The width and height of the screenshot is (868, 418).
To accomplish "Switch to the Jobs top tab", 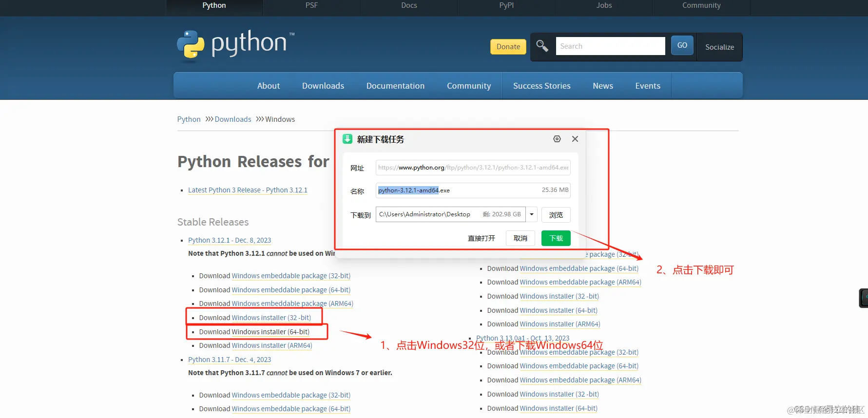I will coord(604,6).
